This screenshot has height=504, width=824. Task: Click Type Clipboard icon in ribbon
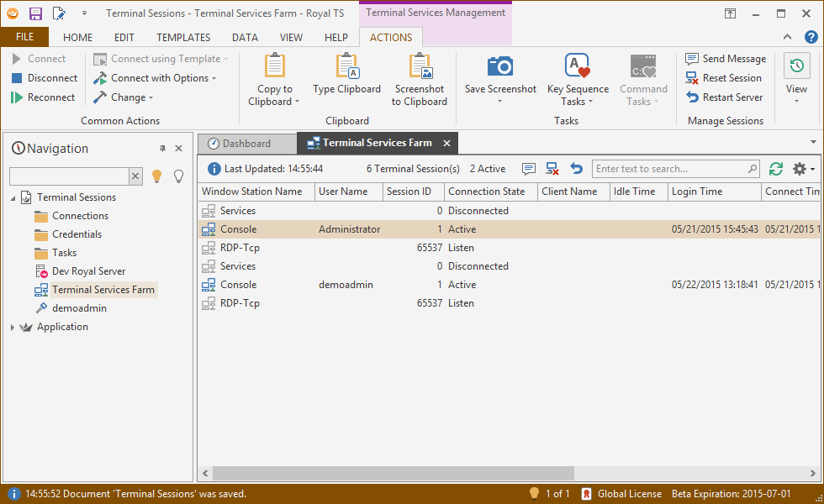[x=346, y=67]
